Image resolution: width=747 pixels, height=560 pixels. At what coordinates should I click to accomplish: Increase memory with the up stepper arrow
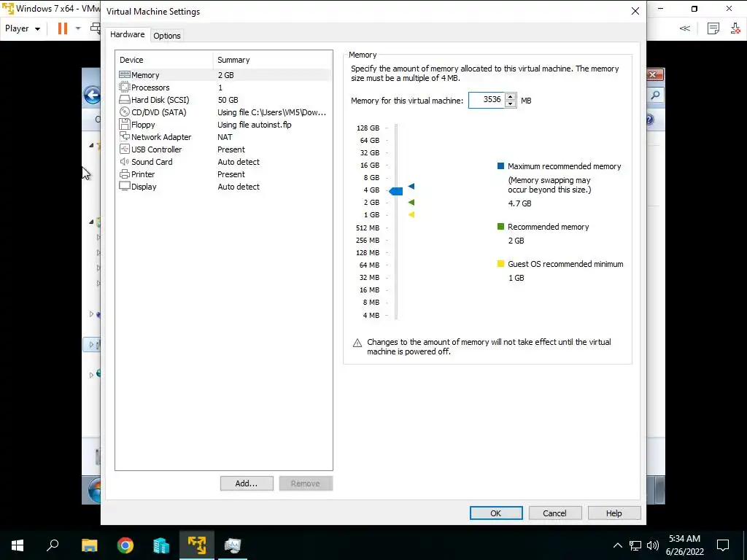(x=510, y=96)
